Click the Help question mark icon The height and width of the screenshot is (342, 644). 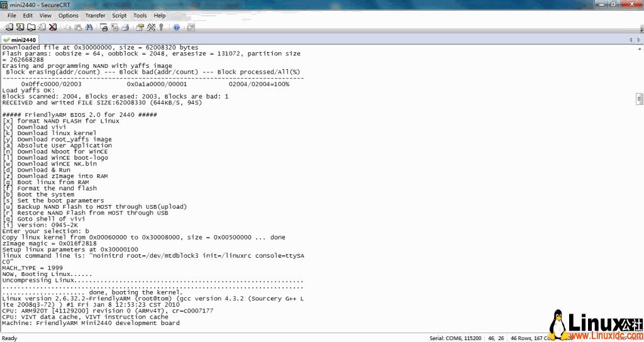pyautogui.click(x=177, y=27)
